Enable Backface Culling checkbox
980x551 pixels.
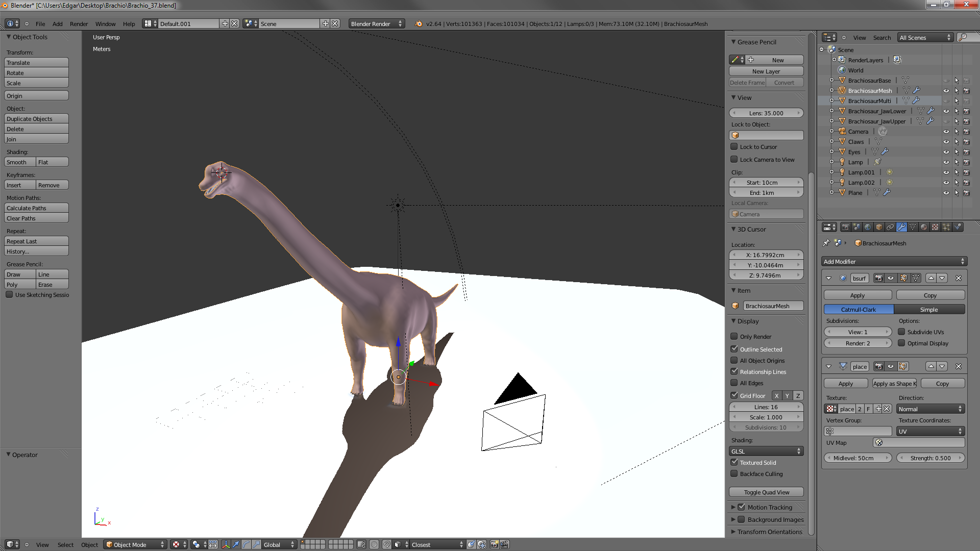[x=734, y=473]
